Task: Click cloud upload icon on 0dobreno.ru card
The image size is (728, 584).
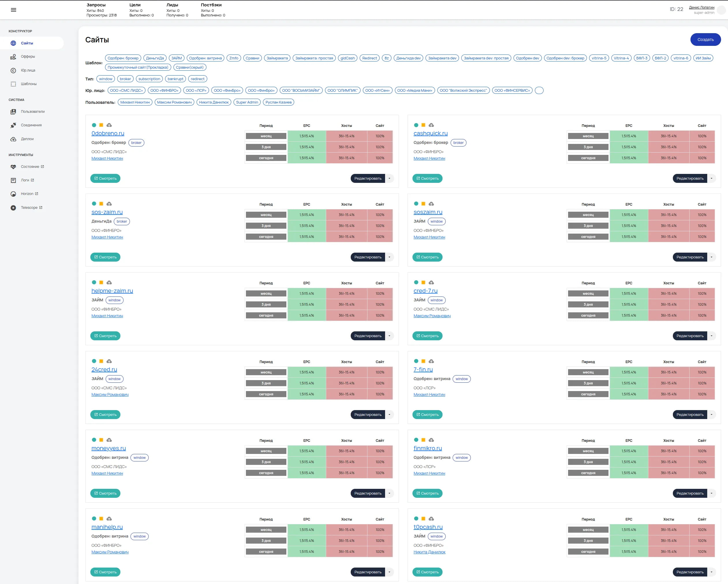Action: [x=109, y=125]
